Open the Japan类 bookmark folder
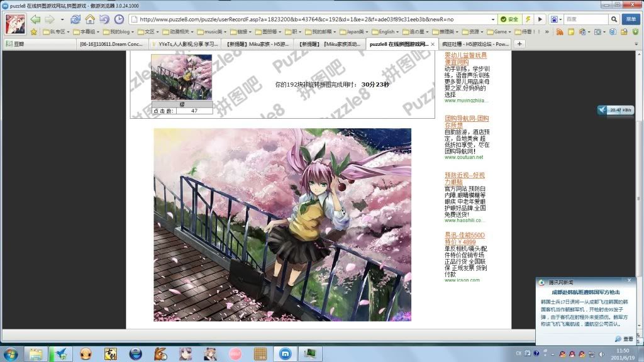Viewport: 644px width, 362px height. [354, 31]
